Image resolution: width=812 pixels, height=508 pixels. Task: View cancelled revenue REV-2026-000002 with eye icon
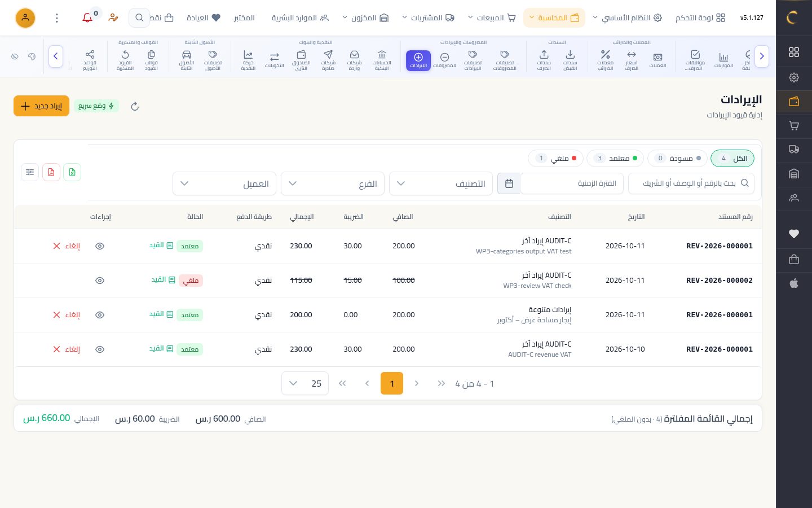coord(100,281)
